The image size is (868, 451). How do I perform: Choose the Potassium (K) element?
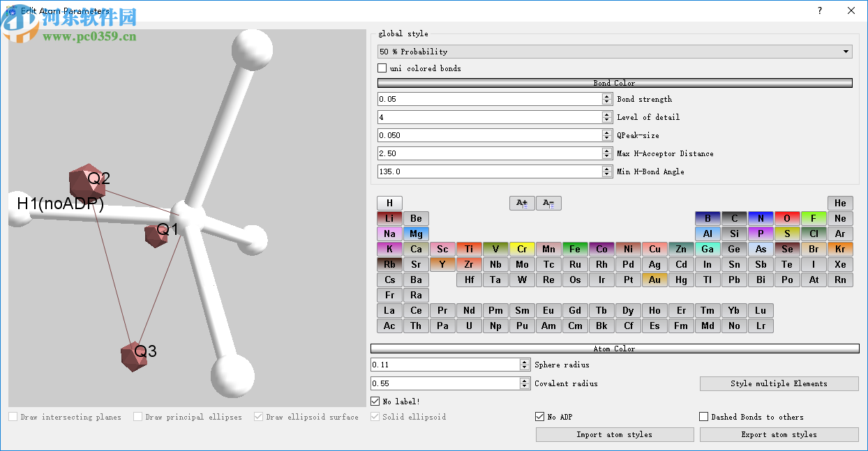tap(389, 249)
